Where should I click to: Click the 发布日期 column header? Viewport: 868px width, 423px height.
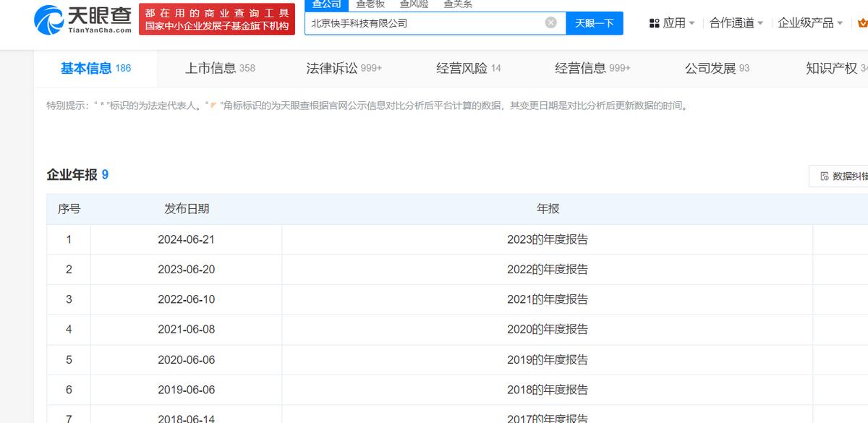[x=187, y=209]
